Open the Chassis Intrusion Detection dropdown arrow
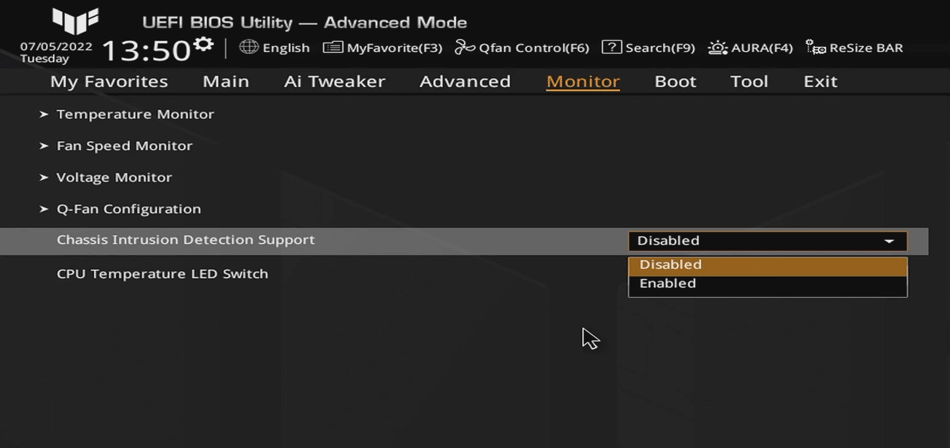This screenshot has width=950, height=448. click(x=889, y=241)
